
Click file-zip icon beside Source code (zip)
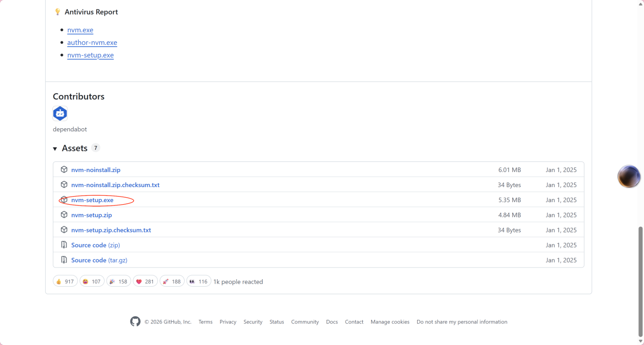coord(64,245)
